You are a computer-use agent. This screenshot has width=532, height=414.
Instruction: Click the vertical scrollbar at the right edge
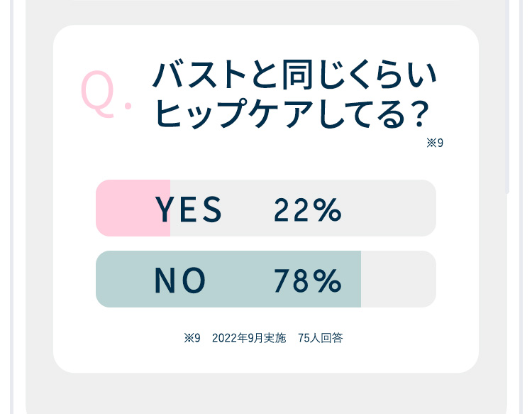click(x=508, y=97)
